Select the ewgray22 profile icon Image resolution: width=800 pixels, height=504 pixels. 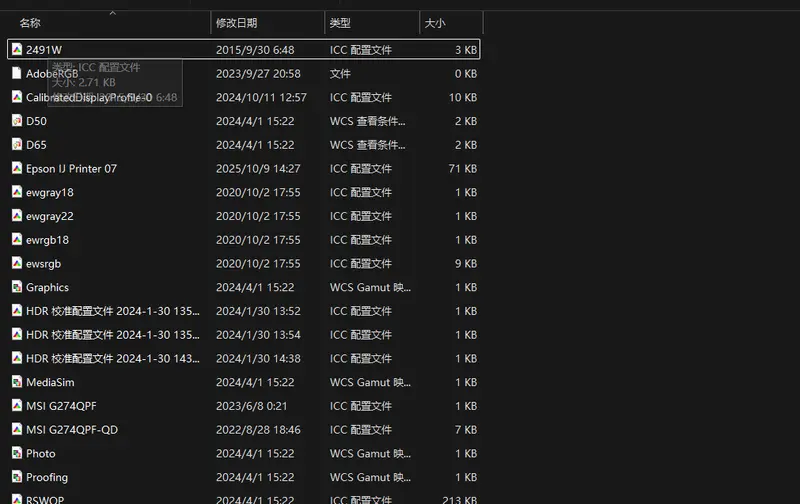tap(17, 216)
